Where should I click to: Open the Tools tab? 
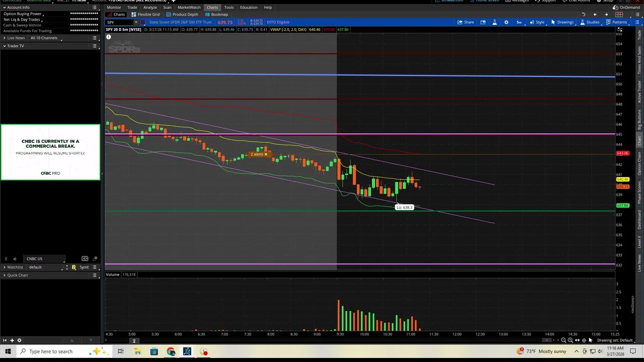coord(229,7)
